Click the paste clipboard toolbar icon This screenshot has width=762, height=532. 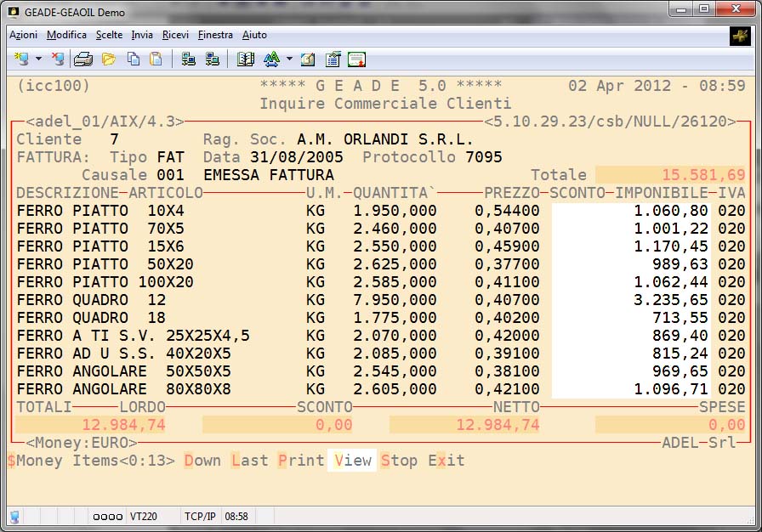(x=156, y=59)
